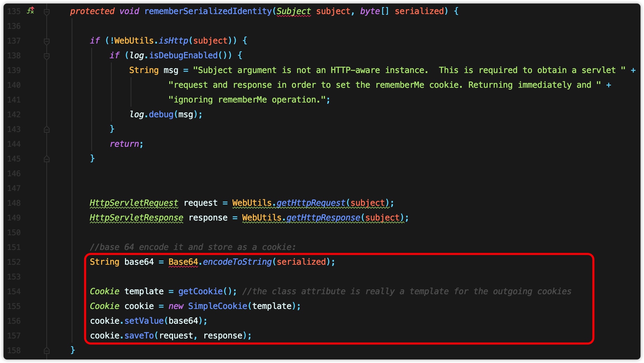644x363 pixels.
Task: Click HttpServletRequest type on line 148
Action: (x=134, y=203)
